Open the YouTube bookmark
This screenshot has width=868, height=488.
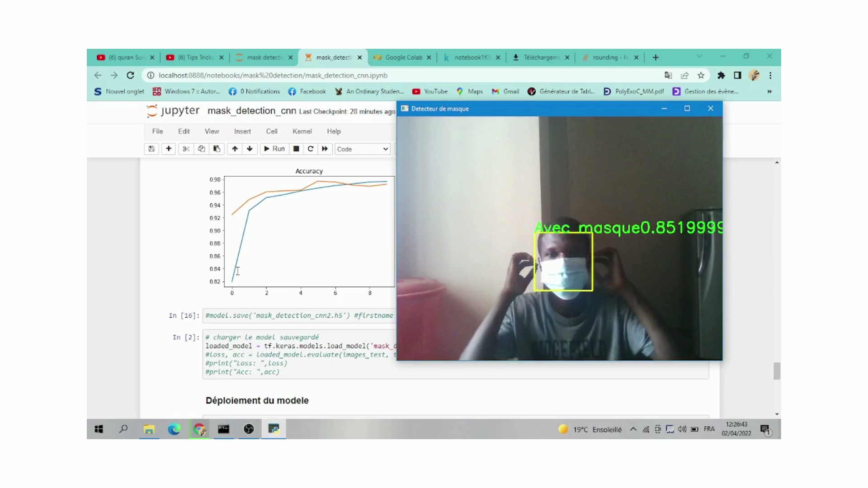pos(430,91)
